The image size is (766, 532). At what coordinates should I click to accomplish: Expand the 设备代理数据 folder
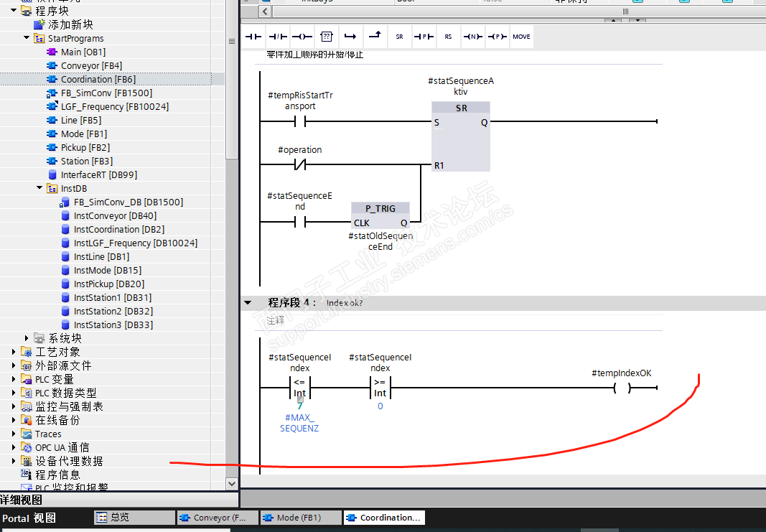click(14, 461)
